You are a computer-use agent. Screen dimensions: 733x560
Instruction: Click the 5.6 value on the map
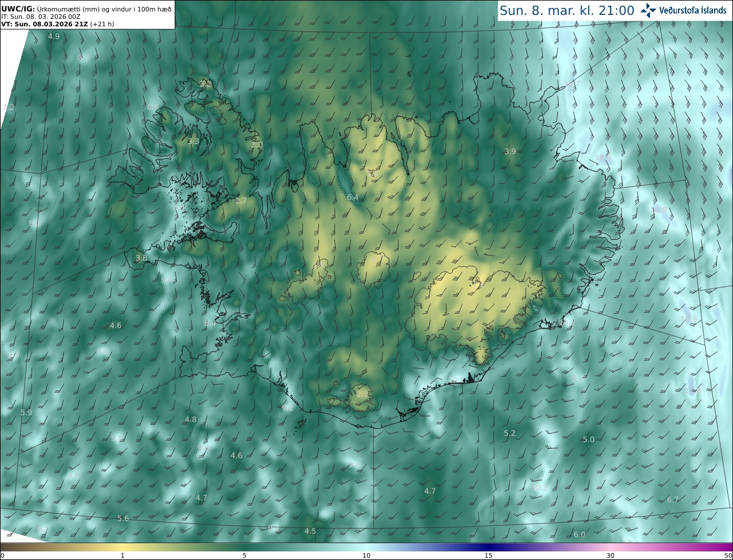tap(123, 518)
